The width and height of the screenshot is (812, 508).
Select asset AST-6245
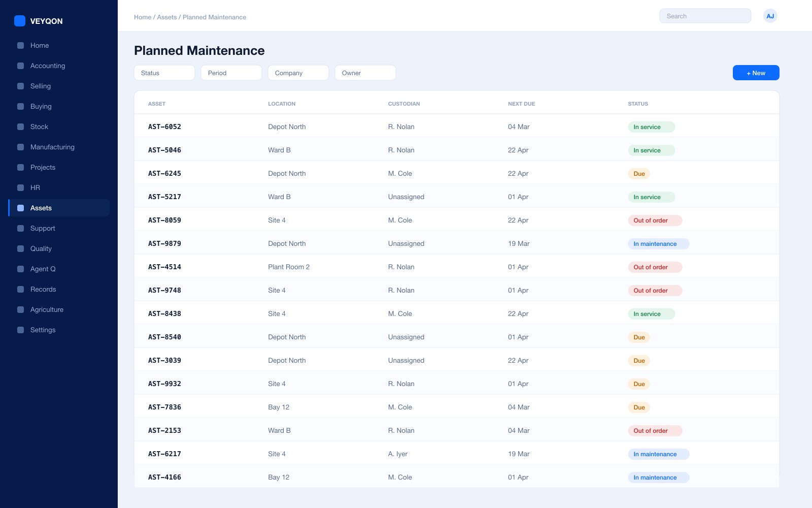pos(164,173)
